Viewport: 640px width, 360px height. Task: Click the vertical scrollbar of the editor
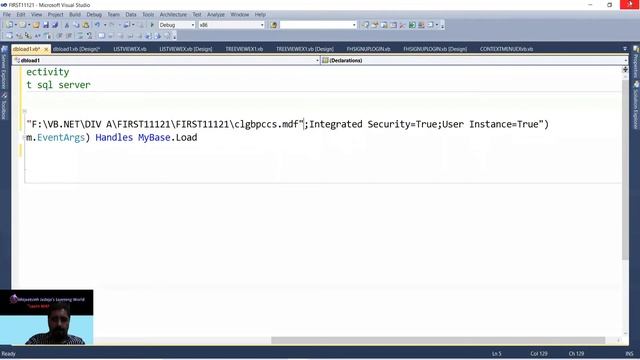pyautogui.click(x=625, y=169)
